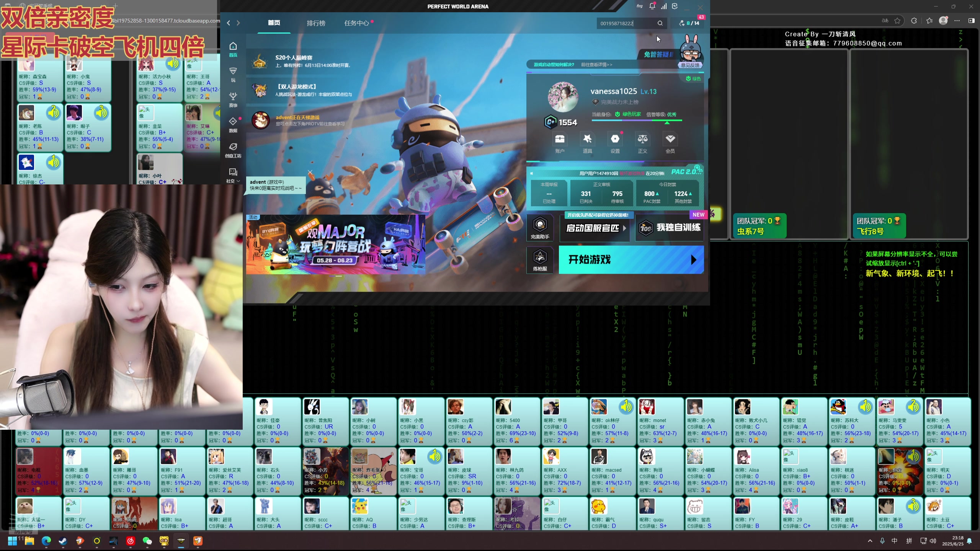Go back with the left navigation arrow
980x551 pixels.
pos(229,23)
